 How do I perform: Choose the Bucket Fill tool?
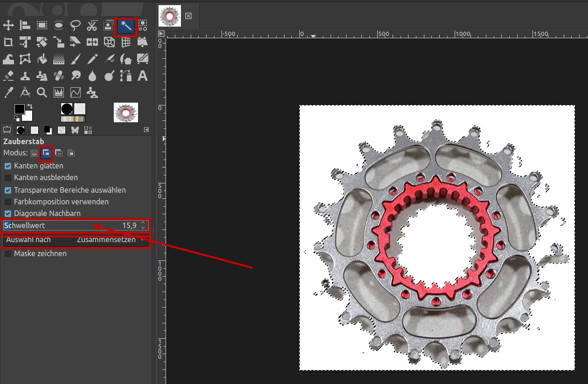(x=42, y=59)
